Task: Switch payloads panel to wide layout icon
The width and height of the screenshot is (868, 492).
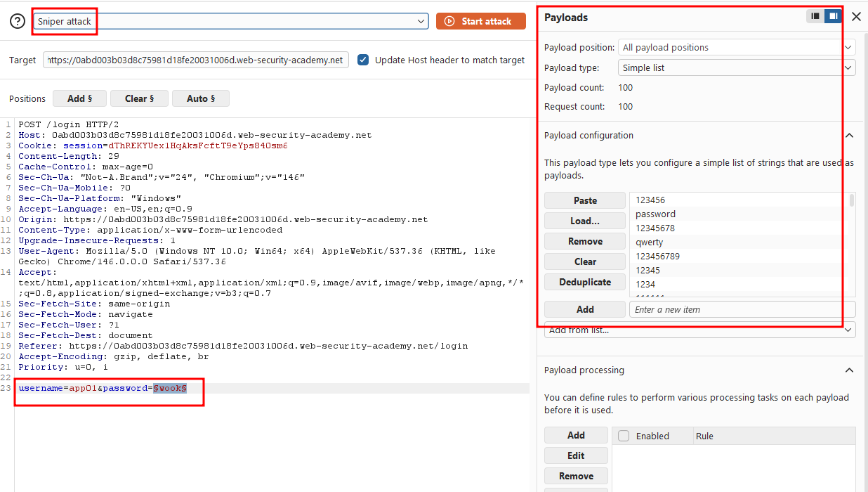Action: coord(833,15)
